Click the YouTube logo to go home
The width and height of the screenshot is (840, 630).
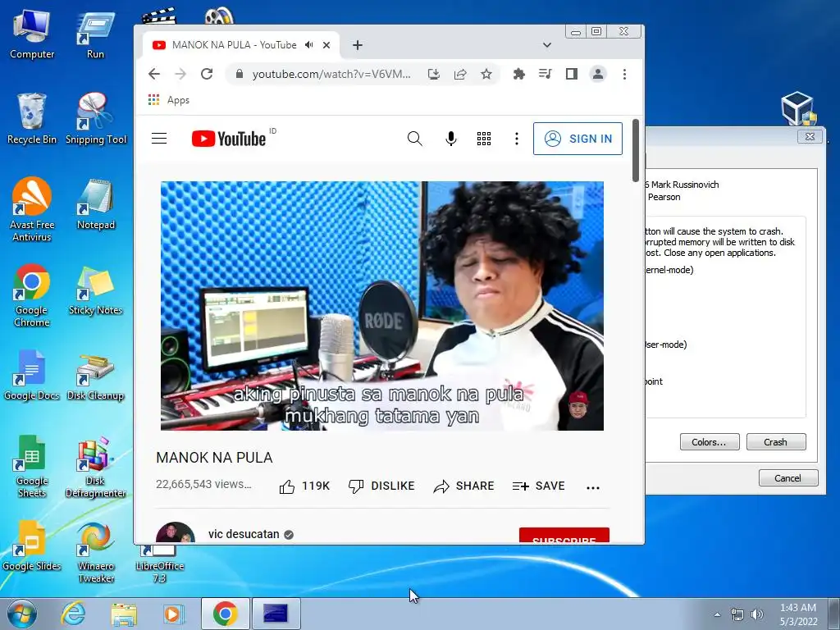pos(229,139)
